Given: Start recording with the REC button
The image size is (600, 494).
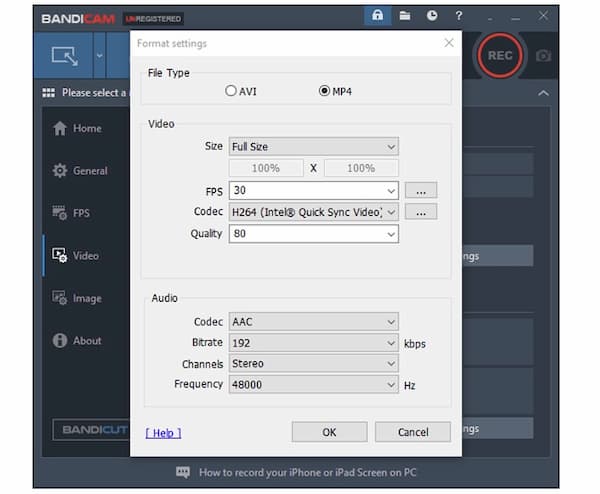Looking at the screenshot, I should pyautogui.click(x=500, y=56).
